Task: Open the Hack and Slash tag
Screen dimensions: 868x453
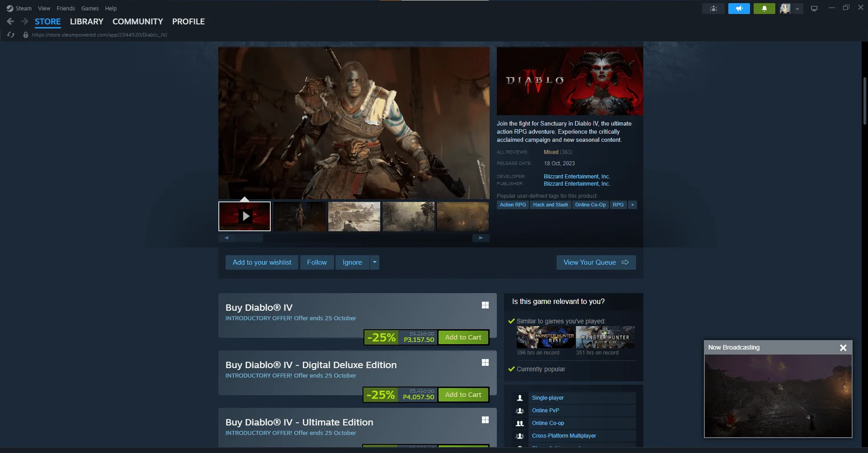Action: click(551, 205)
